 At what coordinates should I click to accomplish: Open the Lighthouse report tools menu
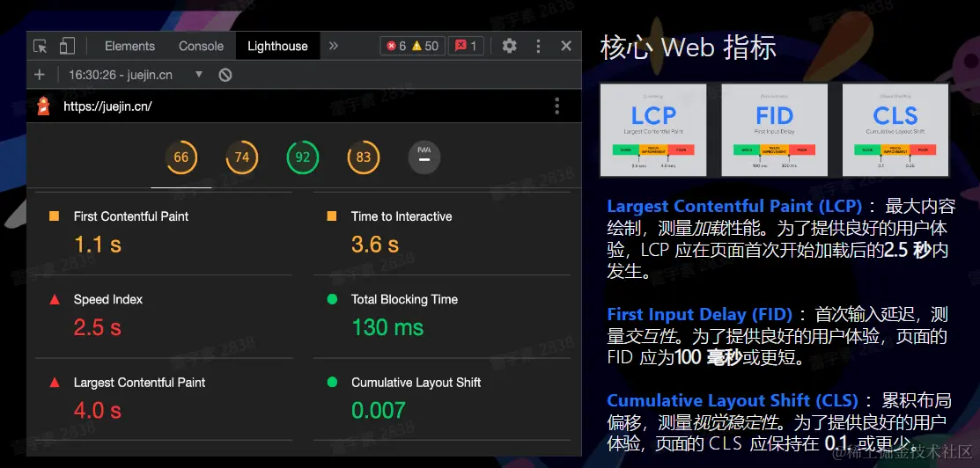click(x=556, y=106)
